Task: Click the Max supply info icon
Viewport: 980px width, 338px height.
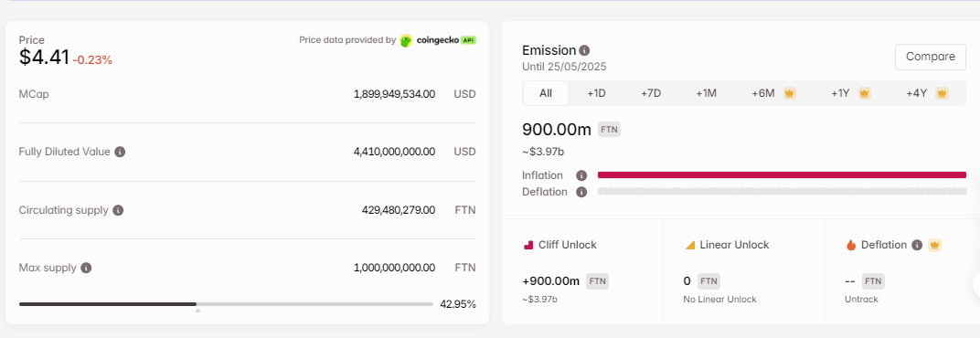Action: click(86, 268)
